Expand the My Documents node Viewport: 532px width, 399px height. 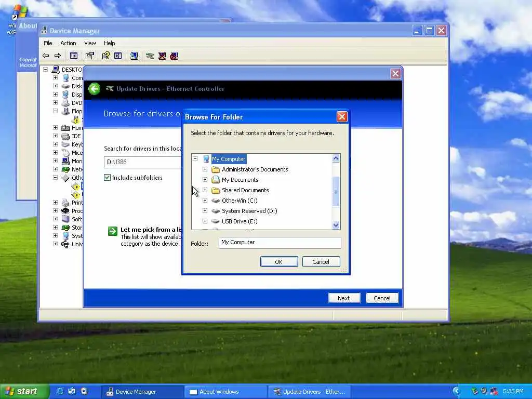(x=205, y=179)
